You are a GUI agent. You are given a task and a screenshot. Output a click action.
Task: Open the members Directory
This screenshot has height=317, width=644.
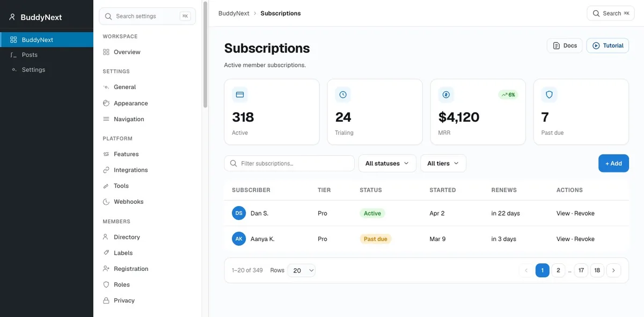coord(127,237)
